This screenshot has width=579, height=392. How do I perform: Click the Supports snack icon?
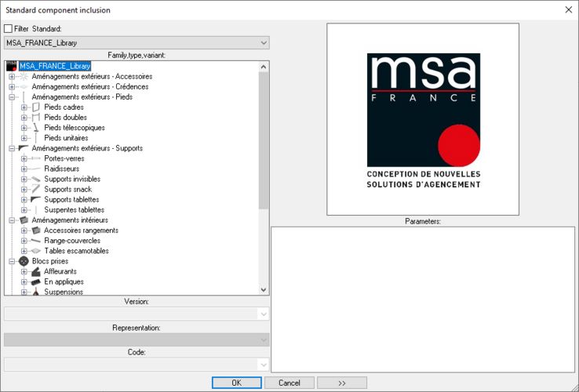pos(35,189)
